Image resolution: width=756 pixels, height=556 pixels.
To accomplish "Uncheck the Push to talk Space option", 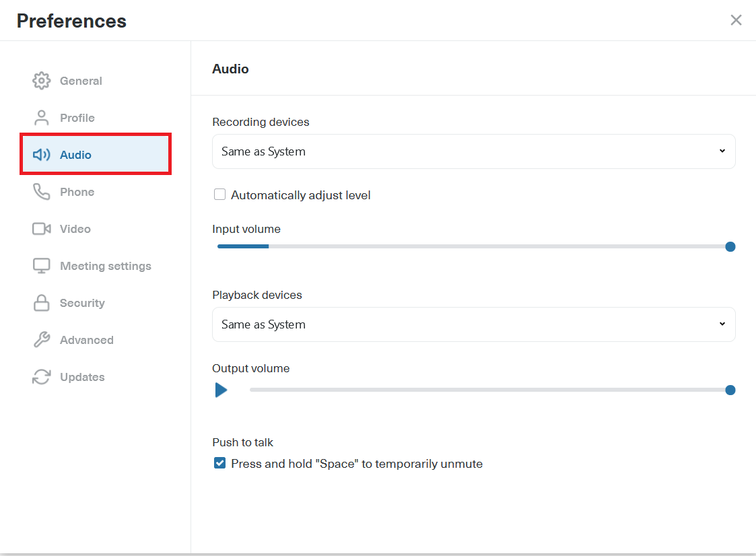I will [219, 462].
